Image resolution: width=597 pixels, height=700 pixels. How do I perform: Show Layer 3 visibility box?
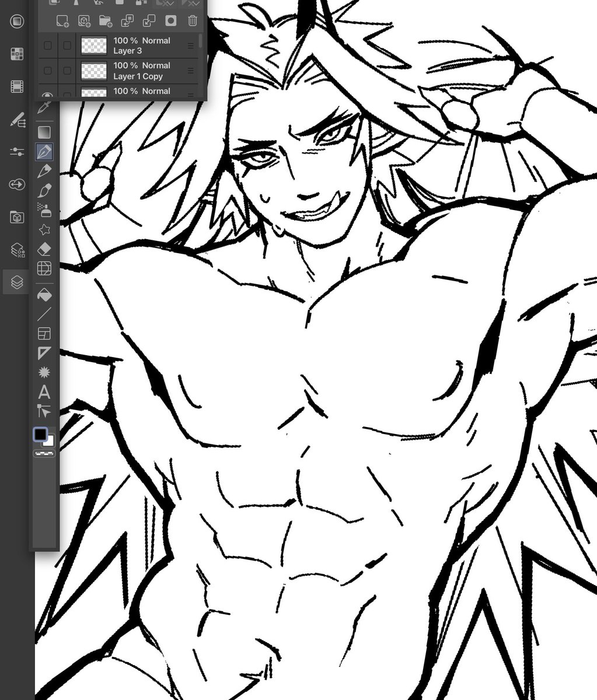coord(48,45)
